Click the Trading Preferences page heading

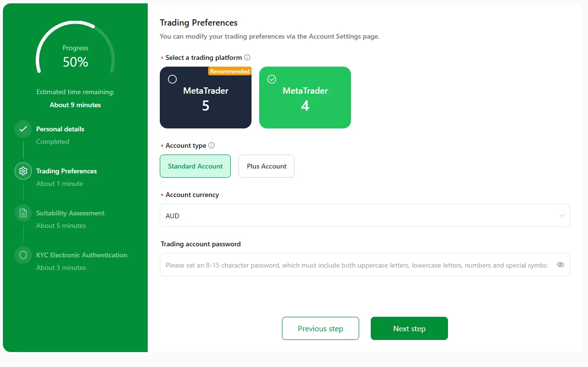[x=199, y=23]
